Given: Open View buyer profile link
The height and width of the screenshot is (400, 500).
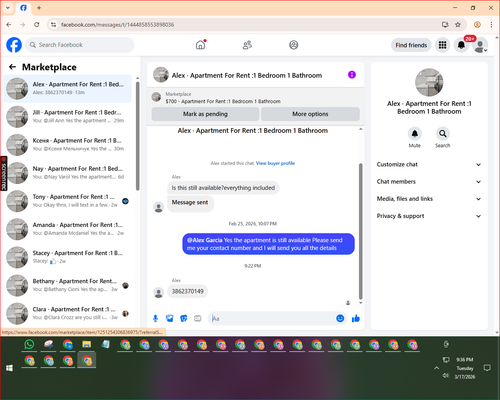Looking at the screenshot, I should coord(275,163).
